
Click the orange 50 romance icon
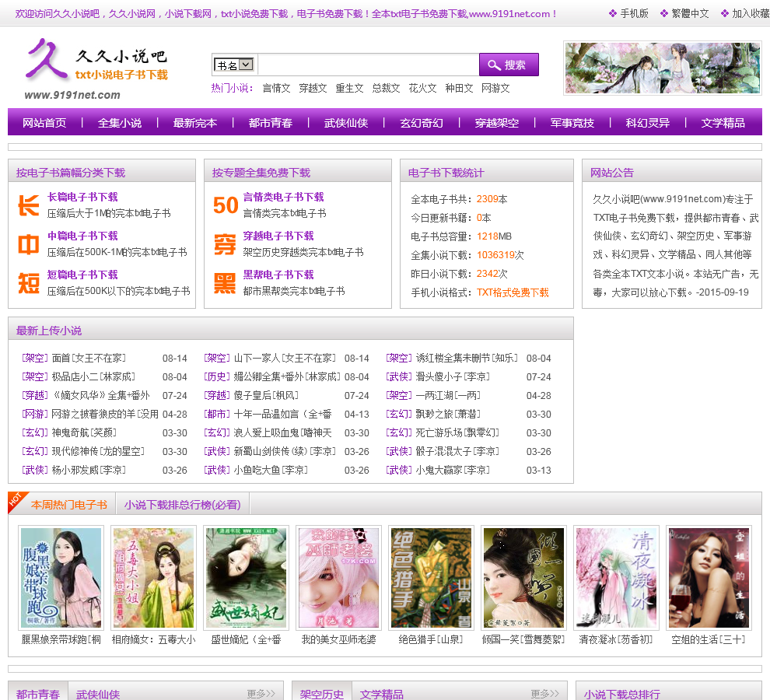(226, 205)
